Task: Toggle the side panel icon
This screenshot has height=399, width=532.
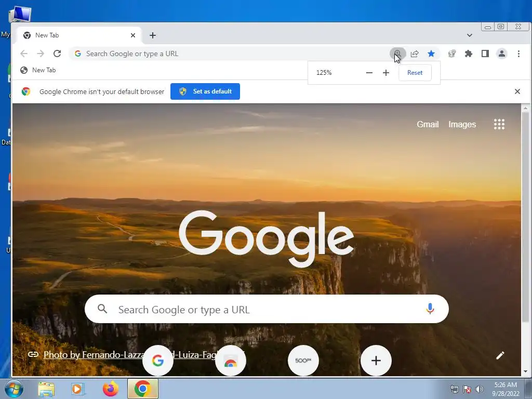Action: pos(485,54)
